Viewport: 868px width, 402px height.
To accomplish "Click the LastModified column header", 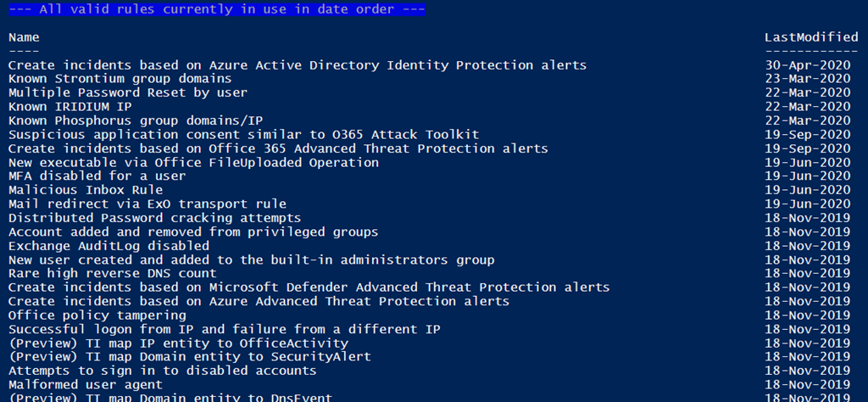I will coord(810,37).
